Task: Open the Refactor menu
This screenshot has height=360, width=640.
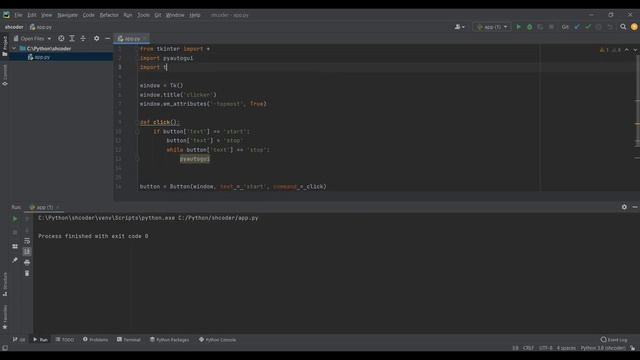Action: (x=109, y=15)
